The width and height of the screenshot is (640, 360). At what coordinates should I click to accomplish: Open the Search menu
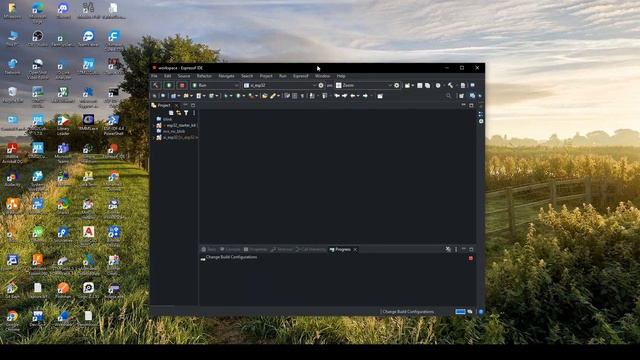247,76
